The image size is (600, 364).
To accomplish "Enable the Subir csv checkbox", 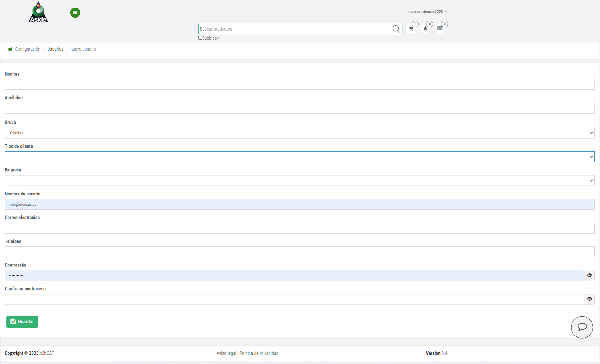I will [x=200, y=38].
